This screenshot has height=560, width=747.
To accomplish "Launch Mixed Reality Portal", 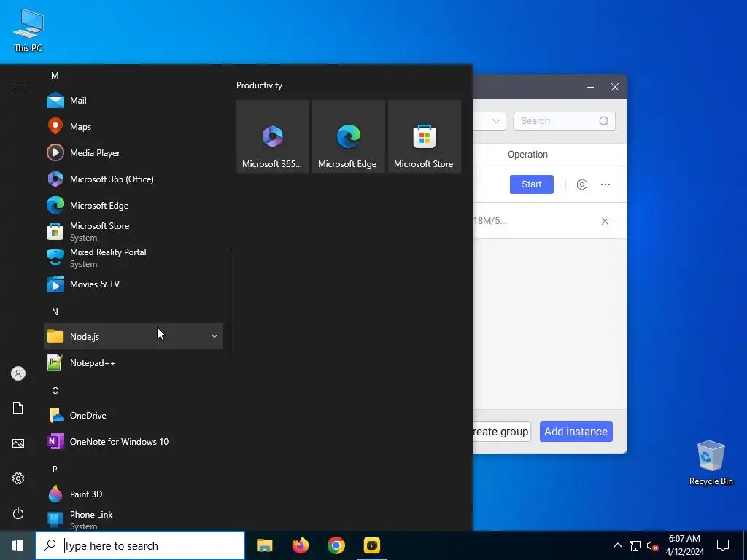I will coord(133,257).
